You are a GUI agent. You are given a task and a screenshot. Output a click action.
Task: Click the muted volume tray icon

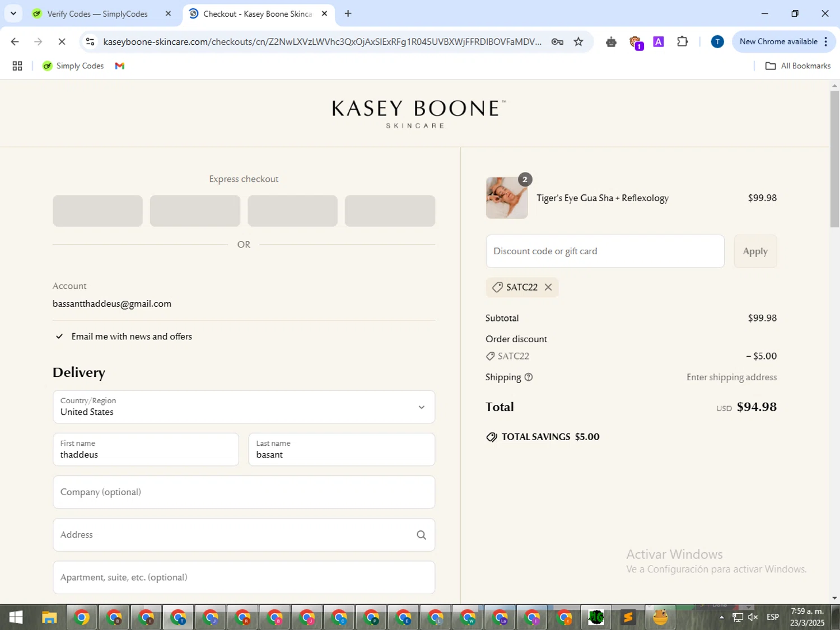click(x=753, y=617)
